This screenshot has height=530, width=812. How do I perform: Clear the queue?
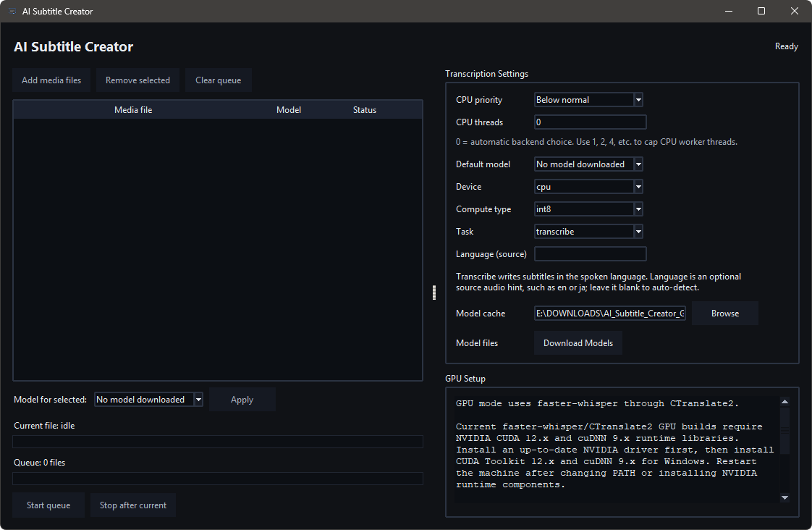pyautogui.click(x=218, y=80)
